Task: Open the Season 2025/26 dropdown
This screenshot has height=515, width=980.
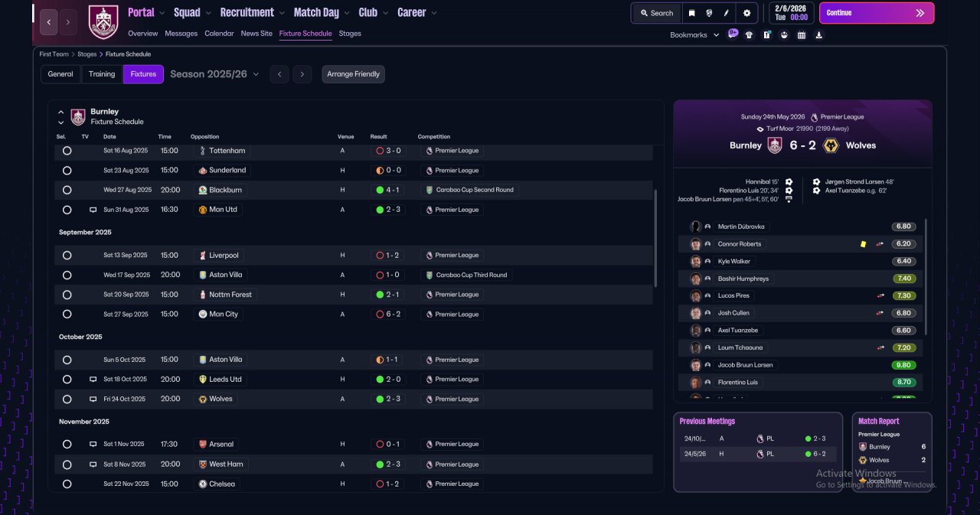Action: [214, 74]
